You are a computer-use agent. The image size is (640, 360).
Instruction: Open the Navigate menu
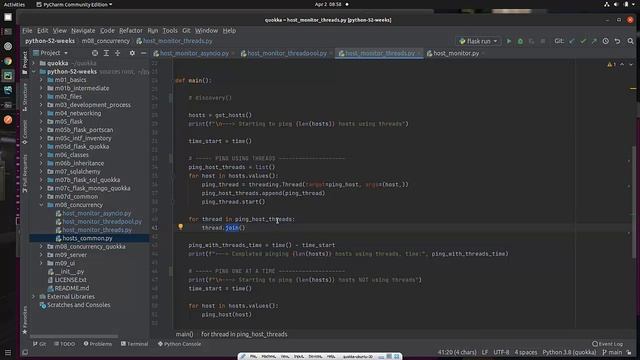coord(83,31)
